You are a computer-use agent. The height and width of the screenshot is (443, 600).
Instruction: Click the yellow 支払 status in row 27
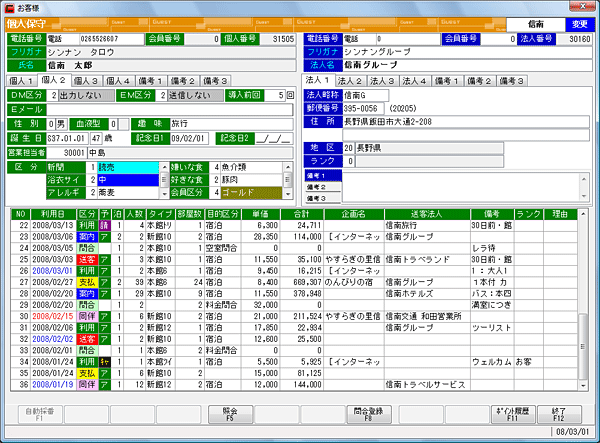pyautogui.click(x=87, y=282)
